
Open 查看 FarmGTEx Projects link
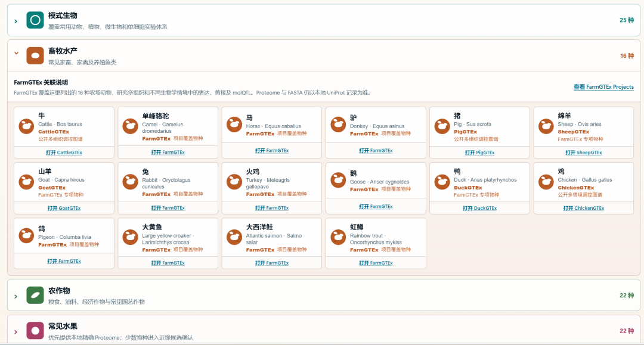click(x=603, y=87)
